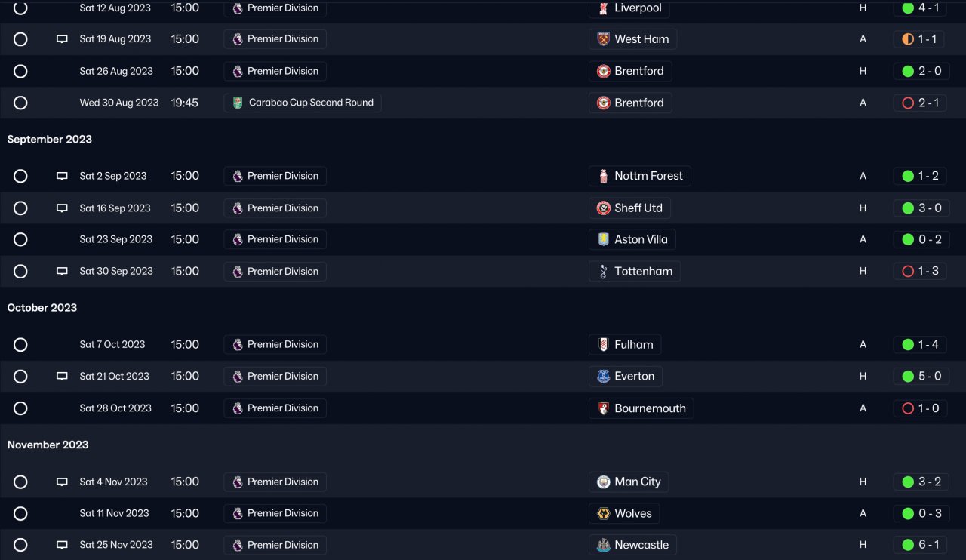Click the October 2023 month header

(42, 308)
